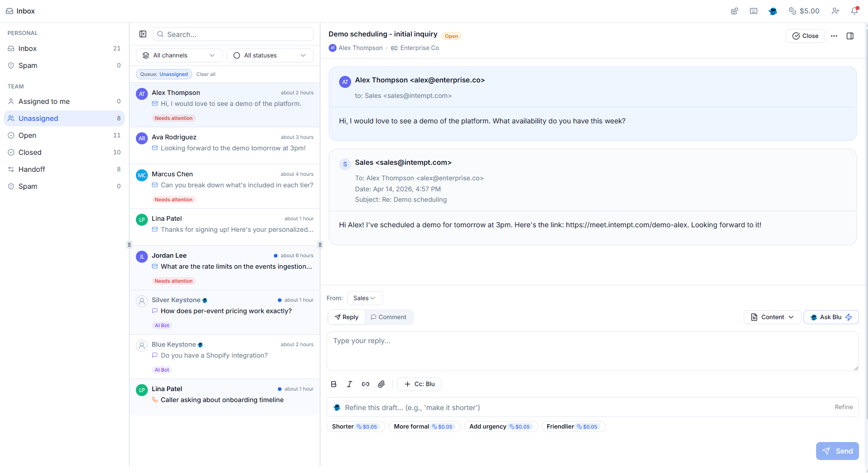Apply bold formatting in the reply editor
The height and width of the screenshot is (473, 868).
(x=333, y=384)
